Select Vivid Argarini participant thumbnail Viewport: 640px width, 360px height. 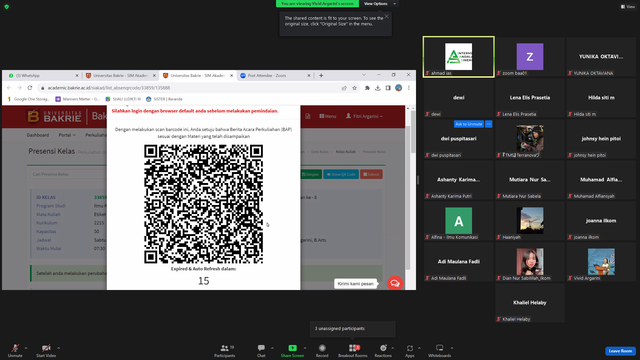601,262
